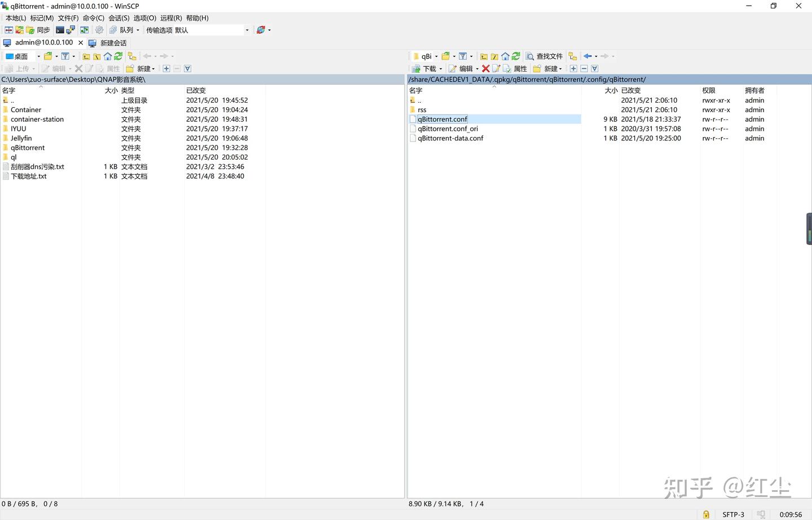Click the Download (下载) button
The height and width of the screenshot is (520, 812).
pyautogui.click(x=423, y=68)
